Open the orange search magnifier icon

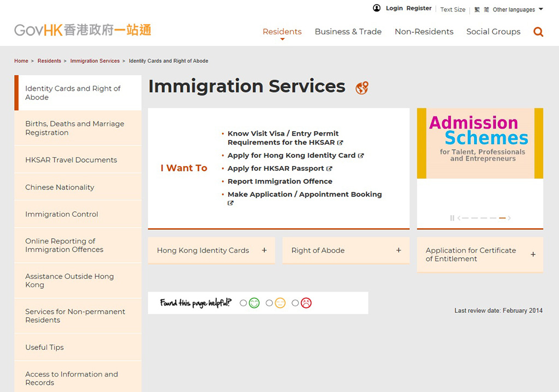[538, 32]
